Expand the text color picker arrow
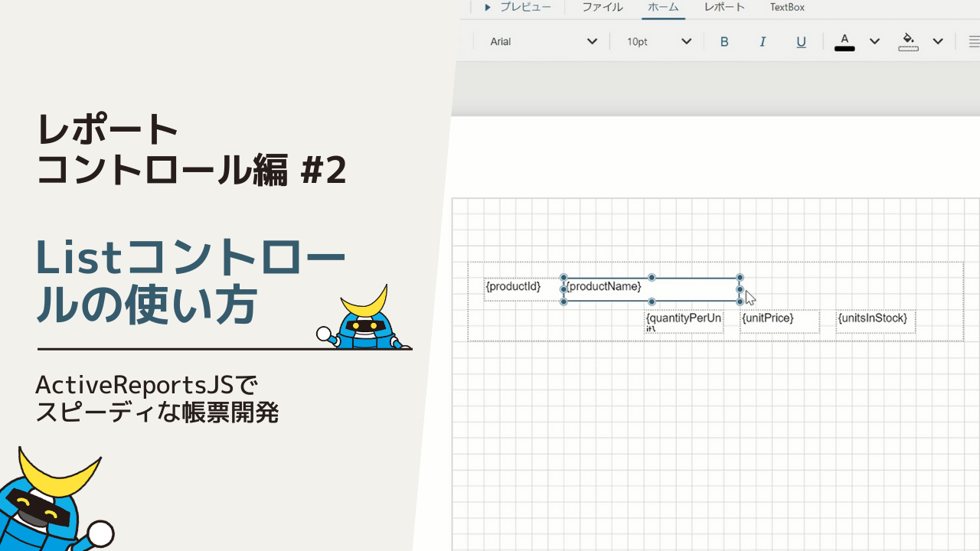The image size is (980, 551). [x=874, y=42]
